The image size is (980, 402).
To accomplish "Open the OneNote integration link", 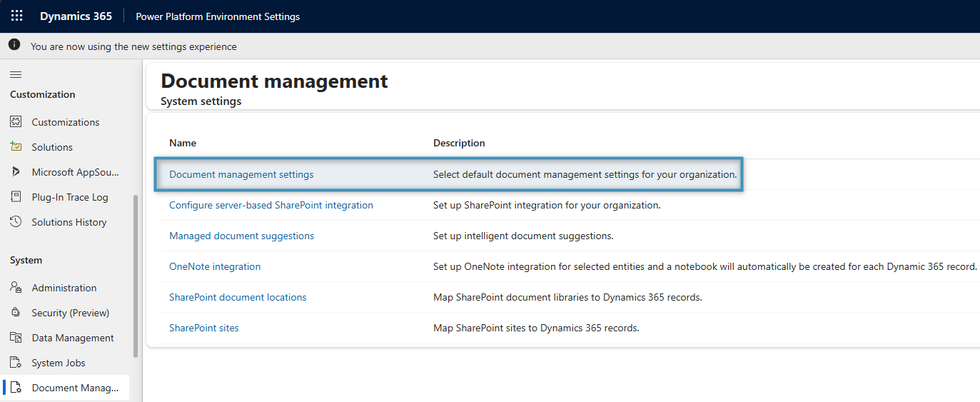I will point(215,266).
